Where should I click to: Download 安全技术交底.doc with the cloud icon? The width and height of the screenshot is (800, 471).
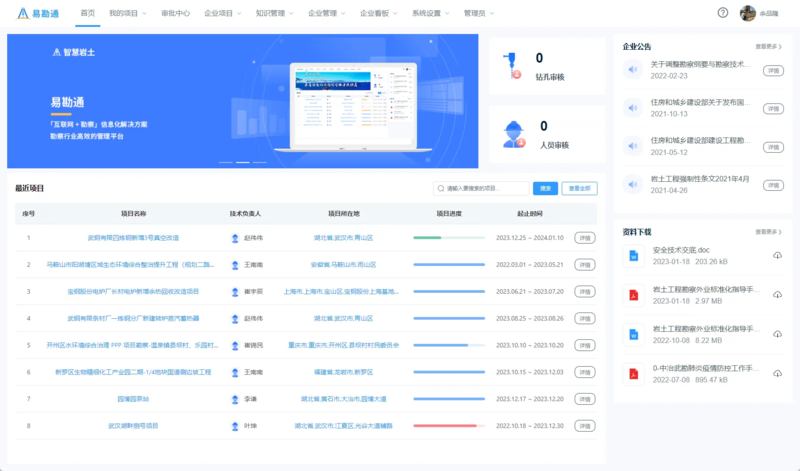click(777, 255)
